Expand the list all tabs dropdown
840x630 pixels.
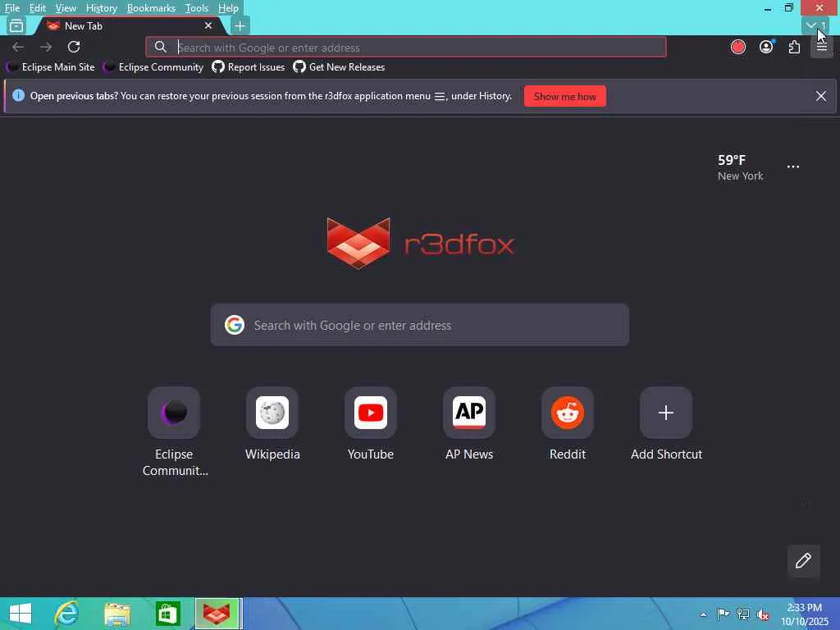tap(815, 25)
